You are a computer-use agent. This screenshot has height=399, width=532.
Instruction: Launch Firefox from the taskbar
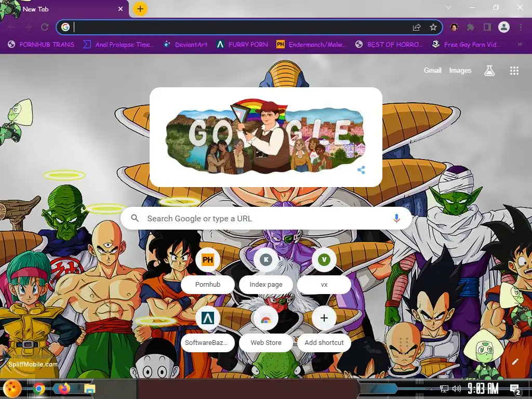coord(64,389)
